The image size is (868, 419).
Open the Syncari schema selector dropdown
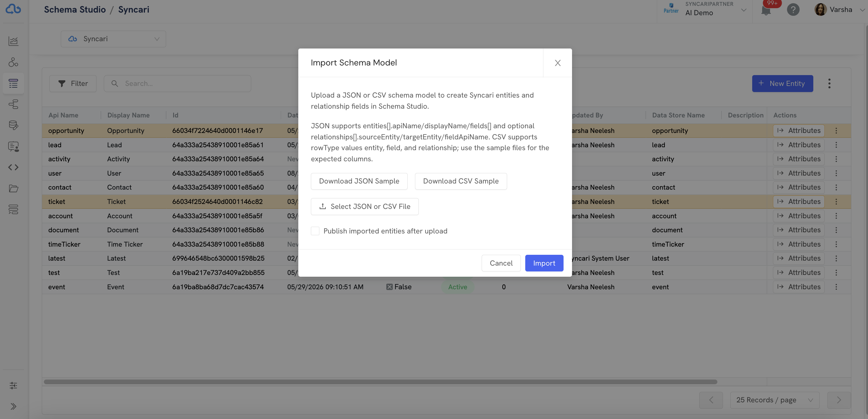[x=113, y=39]
